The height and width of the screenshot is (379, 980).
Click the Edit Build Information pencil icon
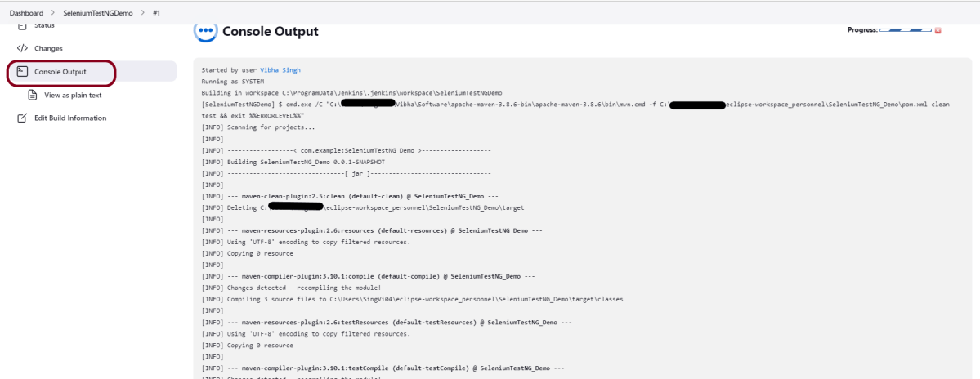pos(23,118)
